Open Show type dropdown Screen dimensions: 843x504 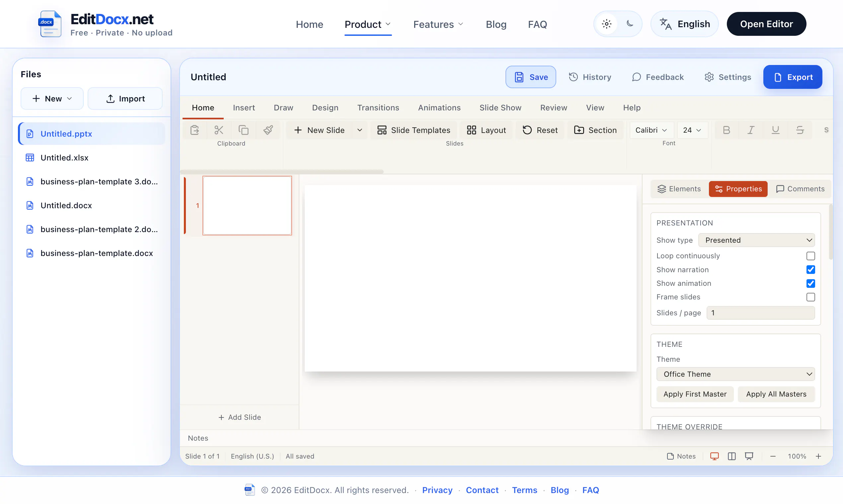point(756,240)
